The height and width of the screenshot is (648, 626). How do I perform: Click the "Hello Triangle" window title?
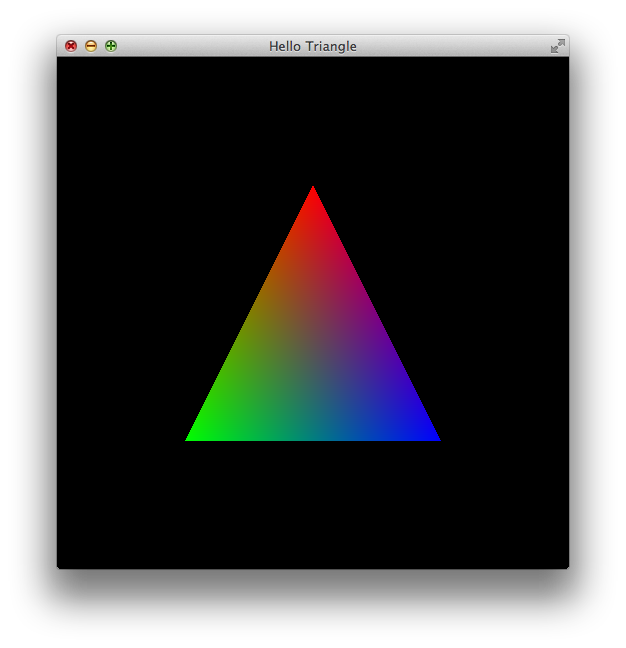click(313, 46)
